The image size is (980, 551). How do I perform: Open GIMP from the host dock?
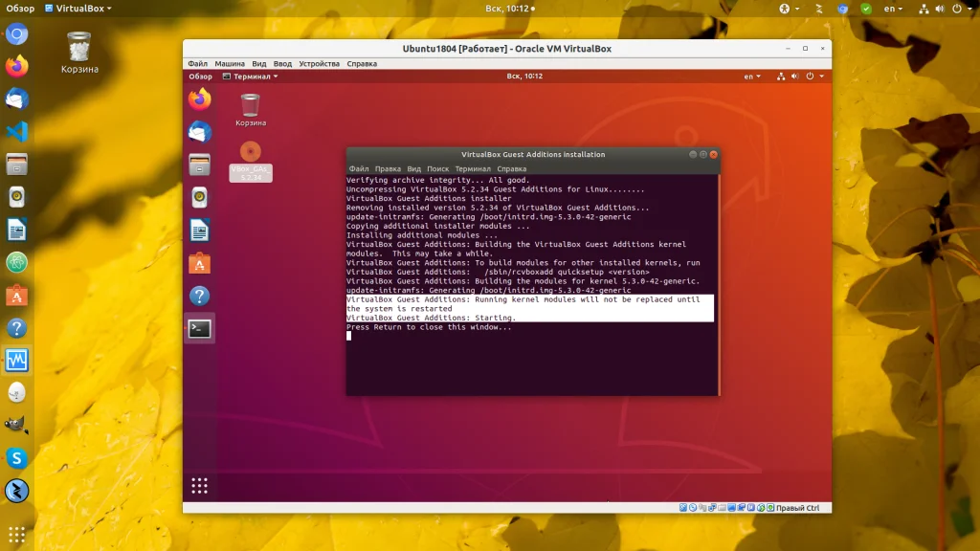(17, 426)
